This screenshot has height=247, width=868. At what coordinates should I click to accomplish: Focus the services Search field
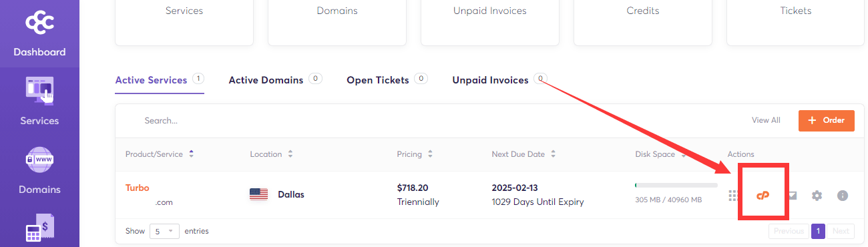point(267,121)
